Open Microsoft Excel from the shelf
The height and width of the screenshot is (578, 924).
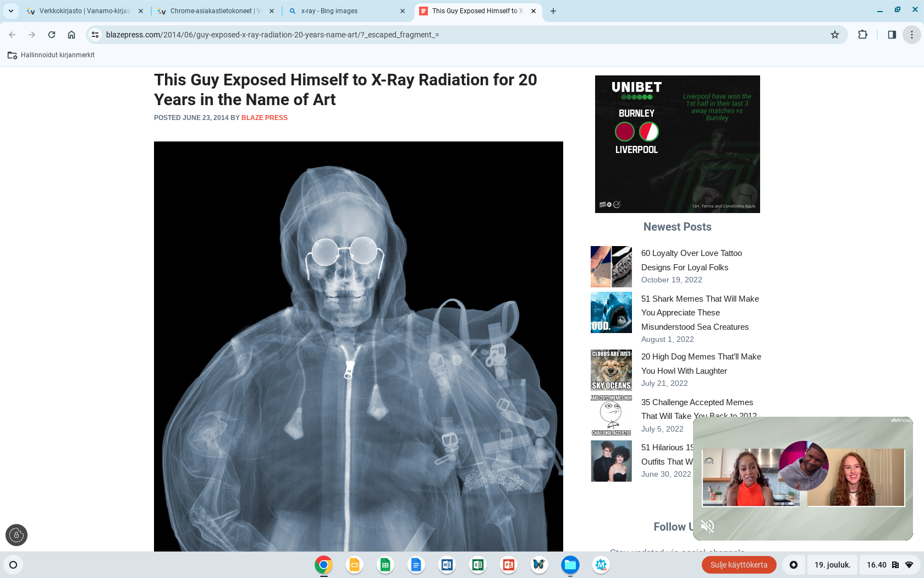477,565
